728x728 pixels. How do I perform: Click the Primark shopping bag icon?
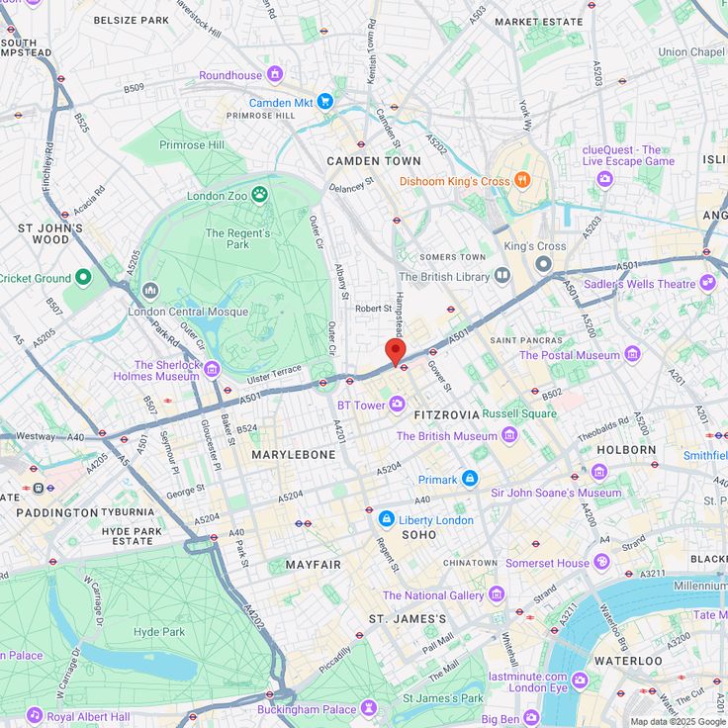pyautogui.click(x=470, y=478)
